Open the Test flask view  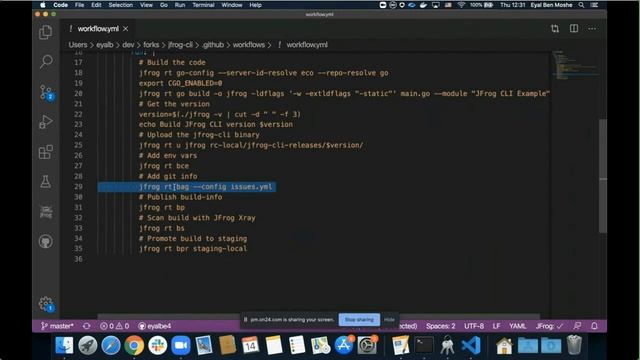pos(46,182)
